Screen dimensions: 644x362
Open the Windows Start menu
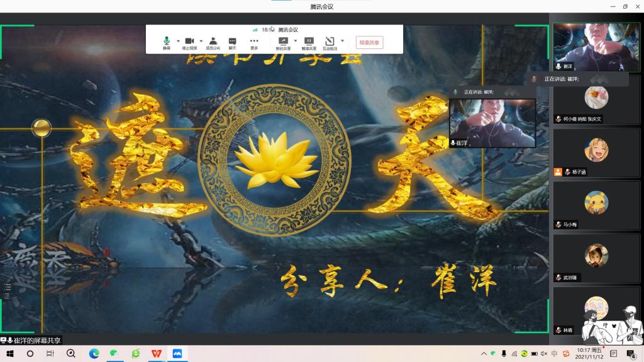coord(10,354)
